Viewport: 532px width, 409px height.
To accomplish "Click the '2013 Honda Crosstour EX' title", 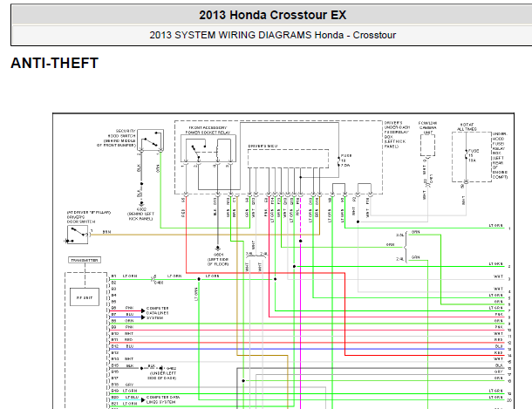I will pos(272,15).
